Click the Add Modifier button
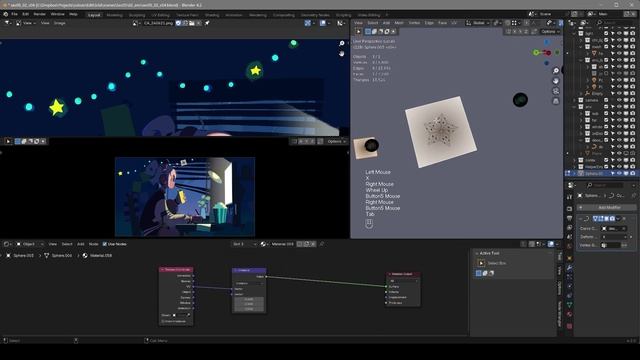Screen dimensions: 640x360 (x=606, y=208)
